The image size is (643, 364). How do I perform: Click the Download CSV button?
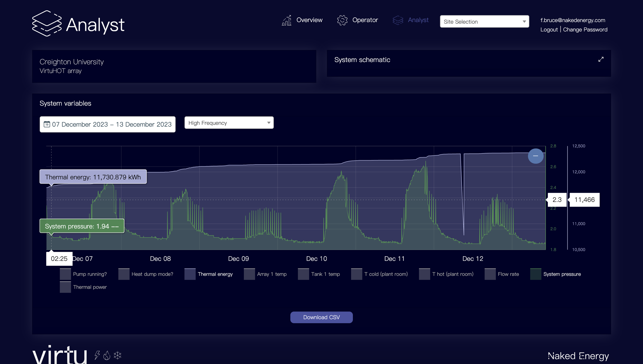point(321,317)
